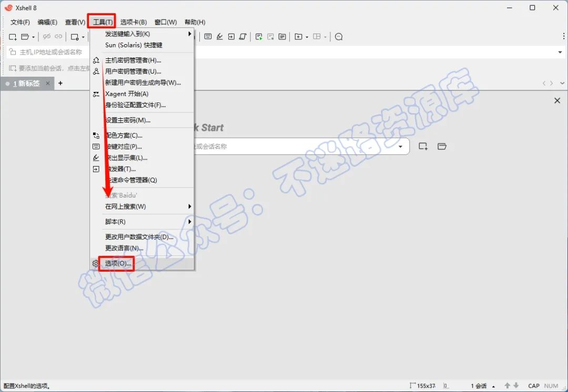The image size is (568, 392).
Task: Close the Quick Start pane
Action: [557, 100]
